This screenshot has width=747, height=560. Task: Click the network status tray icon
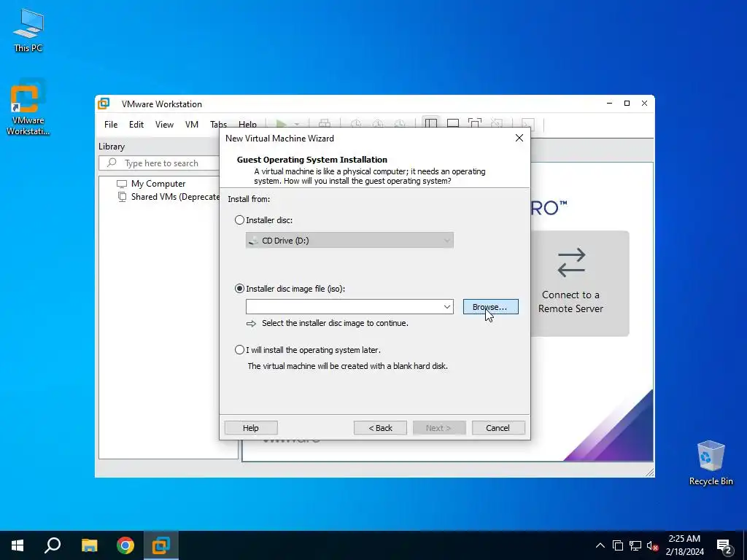(x=635, y=545)
